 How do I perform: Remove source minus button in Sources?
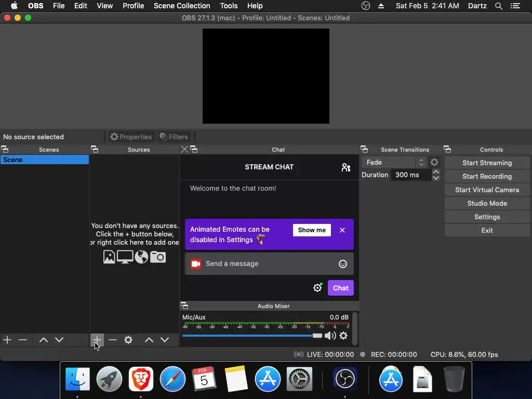113,340
